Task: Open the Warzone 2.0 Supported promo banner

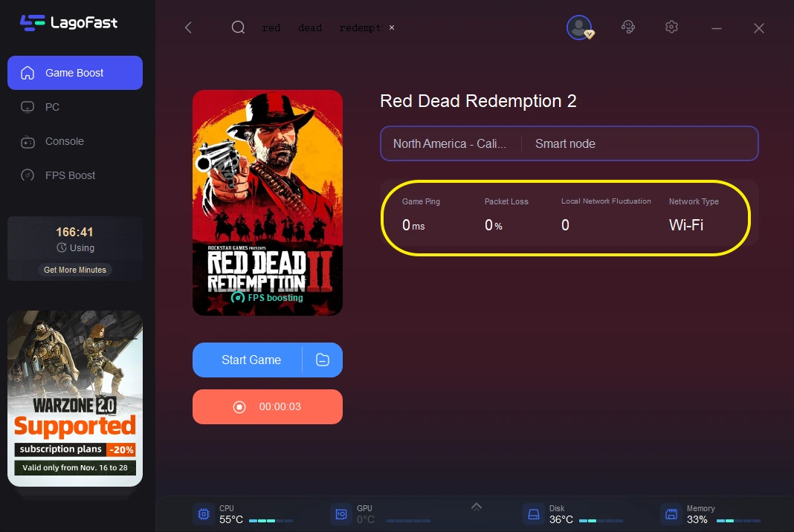Action: point(75,398)
